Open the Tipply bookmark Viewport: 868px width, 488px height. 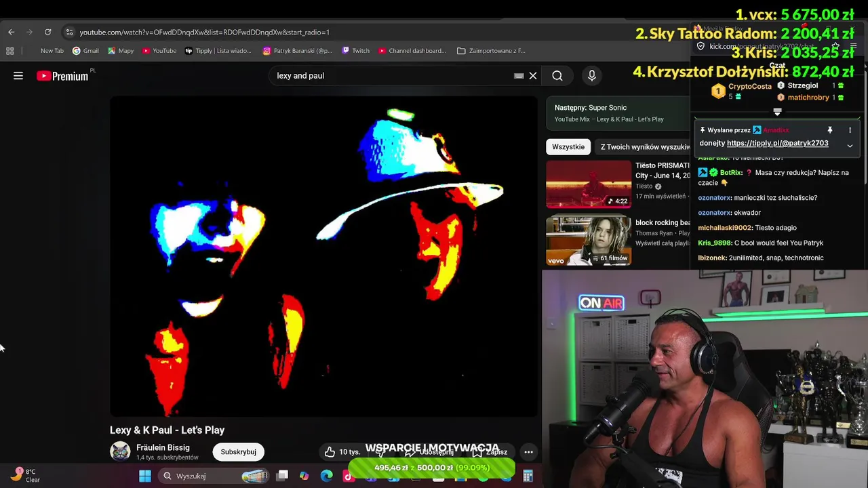(218, 51)
